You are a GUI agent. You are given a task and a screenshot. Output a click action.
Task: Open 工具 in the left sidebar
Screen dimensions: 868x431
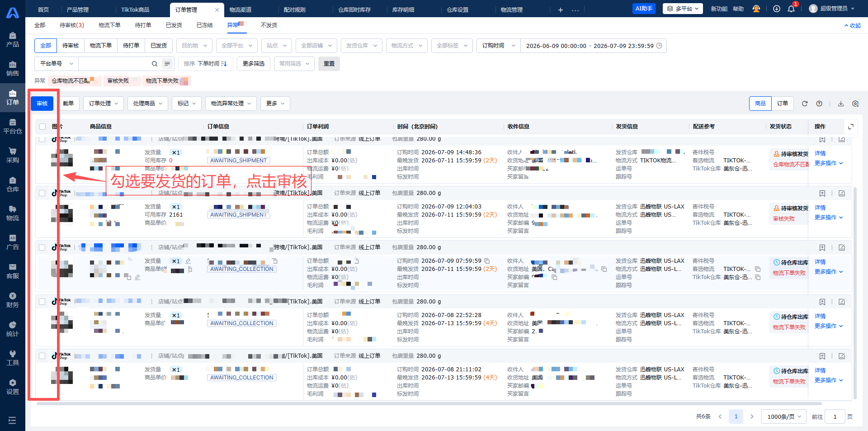coord(13,358)
